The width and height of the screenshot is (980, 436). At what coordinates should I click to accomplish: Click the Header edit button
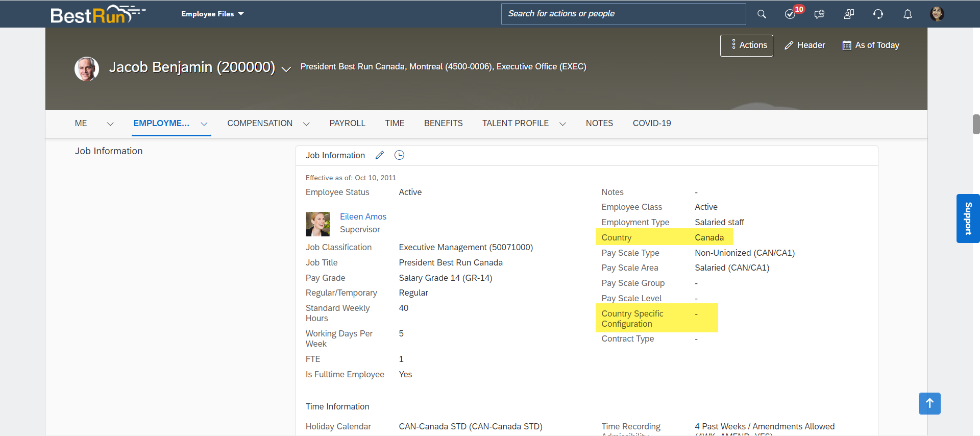(x=805, y=45)
